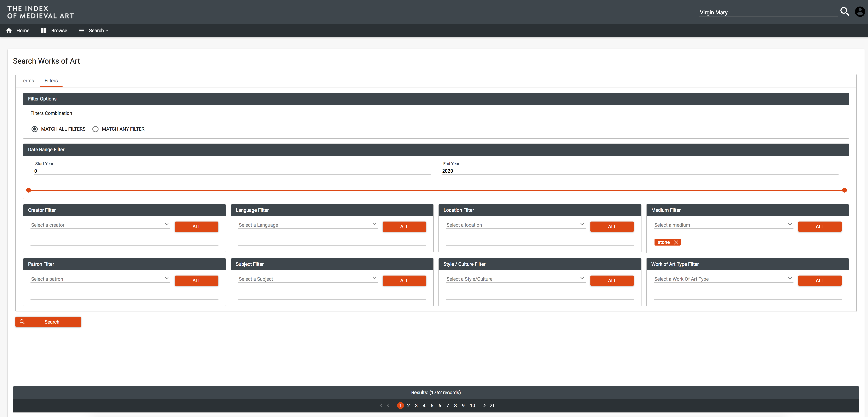Go to results page 2
This screenshot has height=417, width=868.
(408, 406)
